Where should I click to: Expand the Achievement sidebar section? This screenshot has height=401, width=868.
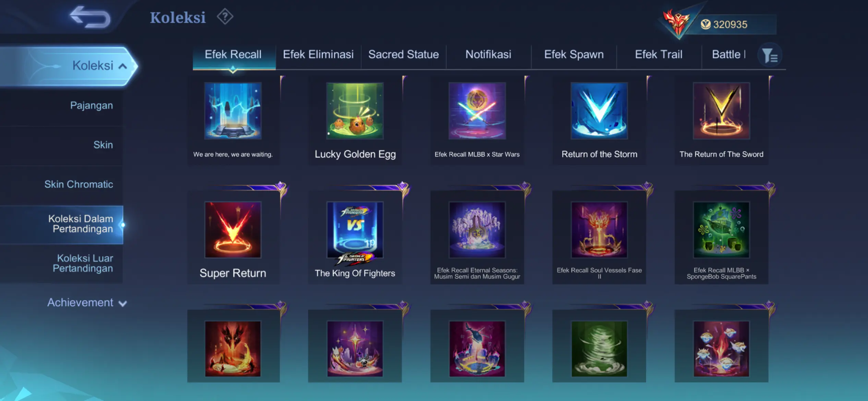pyautogui.click(x=87, y=303)
